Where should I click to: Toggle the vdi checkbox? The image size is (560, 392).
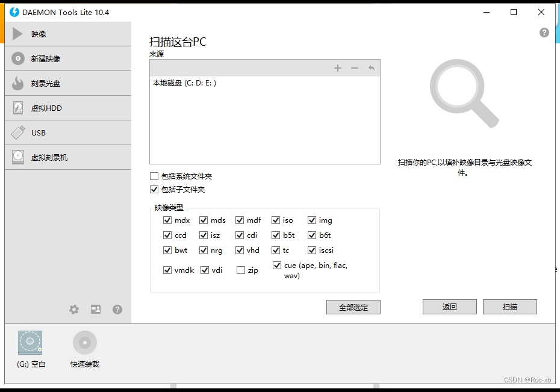[x=204, y=270]
